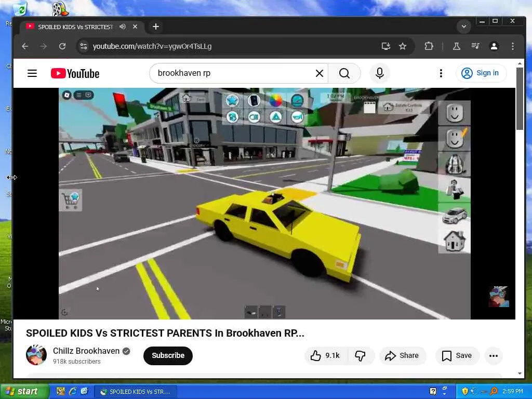Click the taskbar clock showing 2:59 PM
The image size is (532, 399).
(512, 392)
